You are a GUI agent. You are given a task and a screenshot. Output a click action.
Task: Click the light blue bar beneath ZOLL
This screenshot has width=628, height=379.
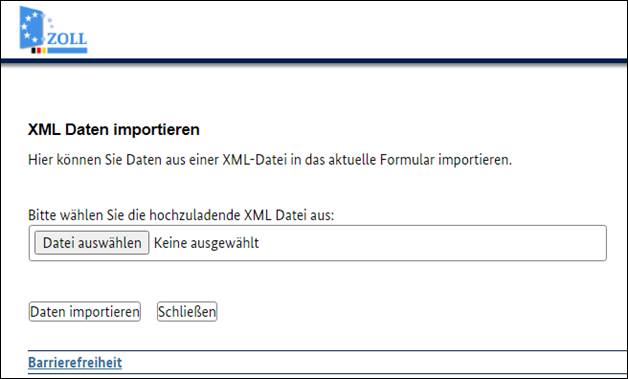point(67,50)
